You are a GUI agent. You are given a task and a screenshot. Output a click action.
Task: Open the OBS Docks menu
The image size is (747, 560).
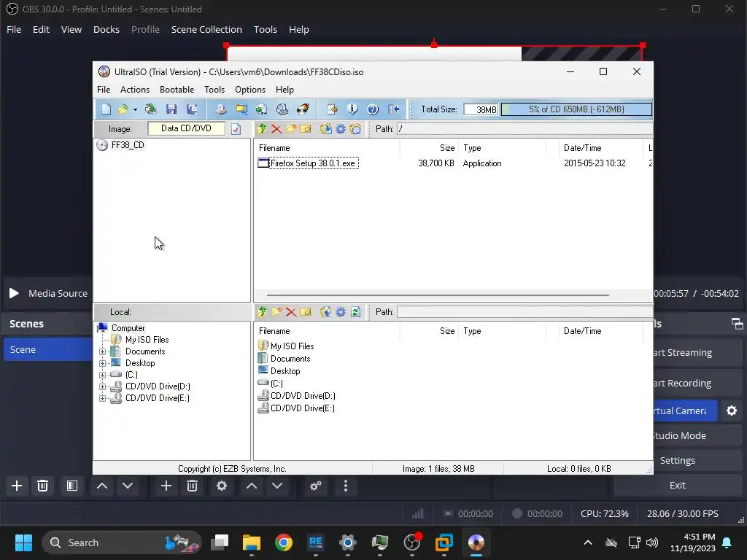(x=107, y=29)
